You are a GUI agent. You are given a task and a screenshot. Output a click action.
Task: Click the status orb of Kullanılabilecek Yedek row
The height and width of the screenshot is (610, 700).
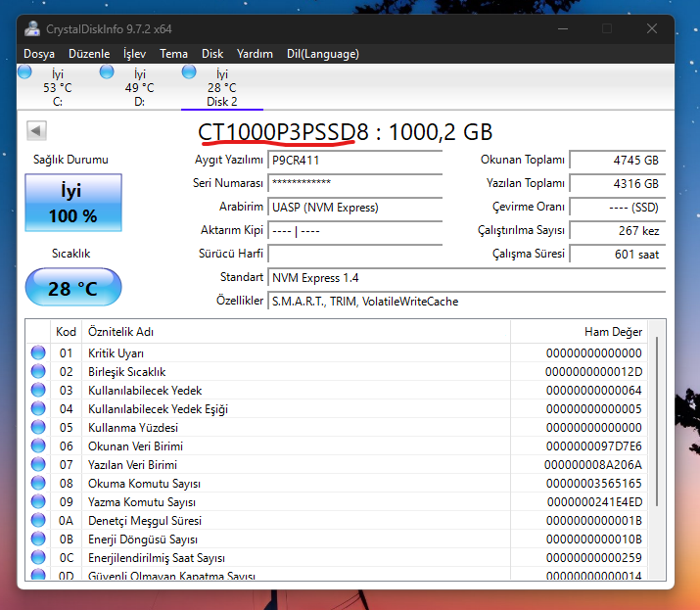[38, 390]
